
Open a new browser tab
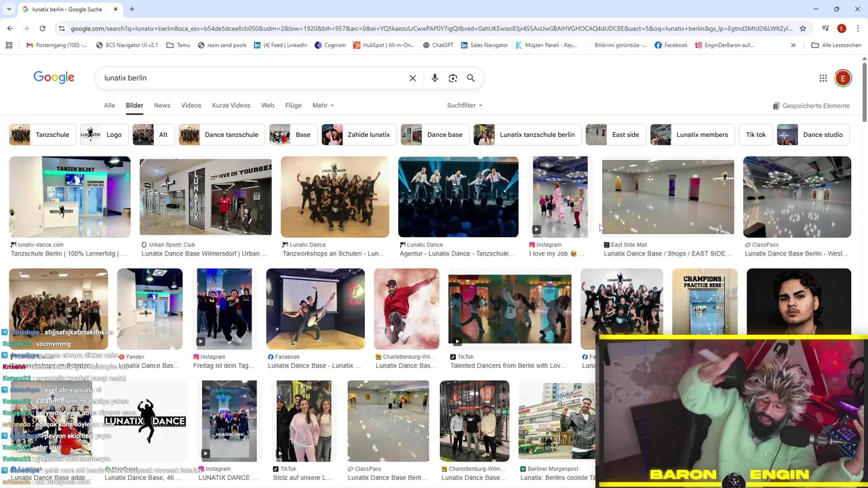(x=132, y=9)
